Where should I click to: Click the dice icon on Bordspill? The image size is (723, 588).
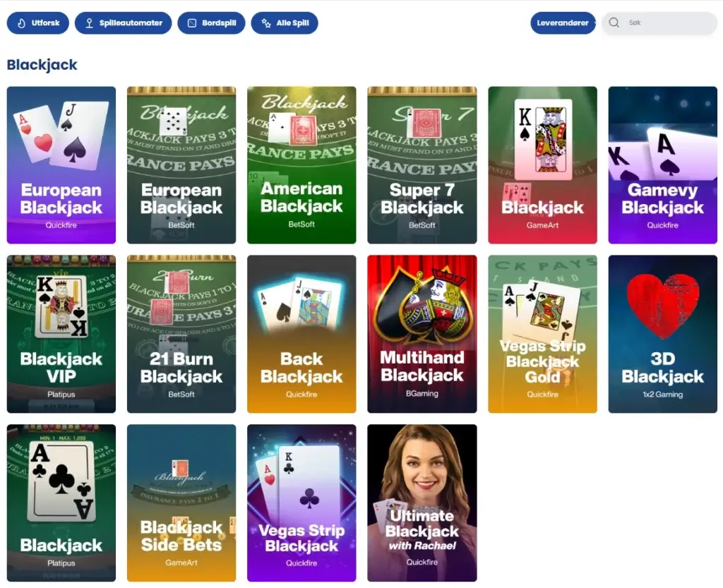[192, 23]
